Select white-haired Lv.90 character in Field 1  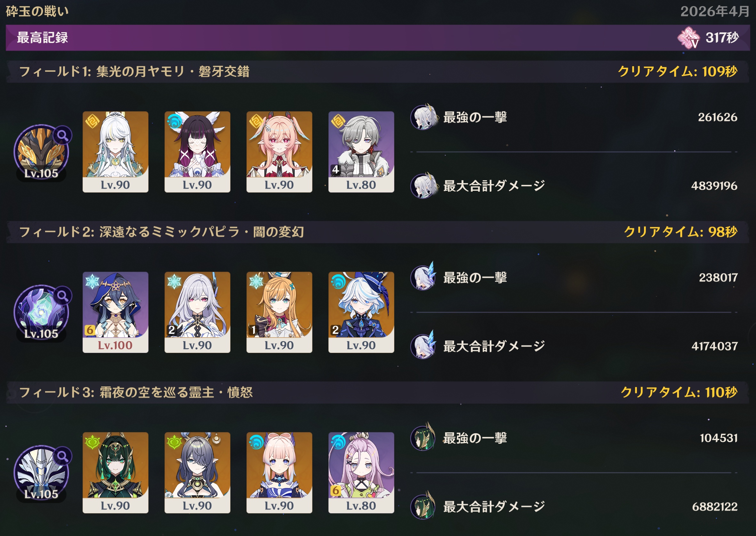(x=115, y=152)
